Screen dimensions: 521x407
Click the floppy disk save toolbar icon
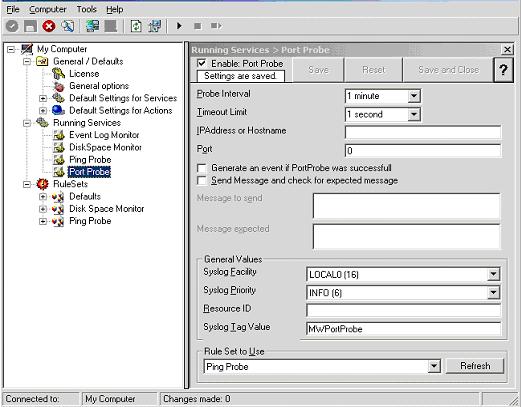pos(30,26)
